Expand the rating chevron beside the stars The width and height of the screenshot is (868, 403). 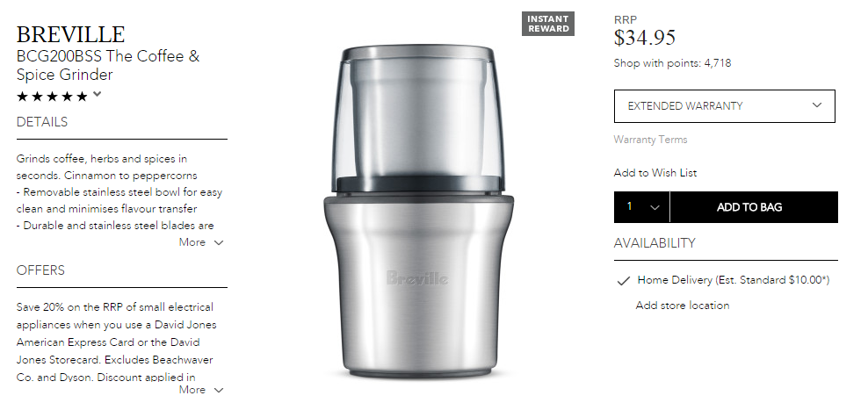pyautogui.click(x=98, y=94)
